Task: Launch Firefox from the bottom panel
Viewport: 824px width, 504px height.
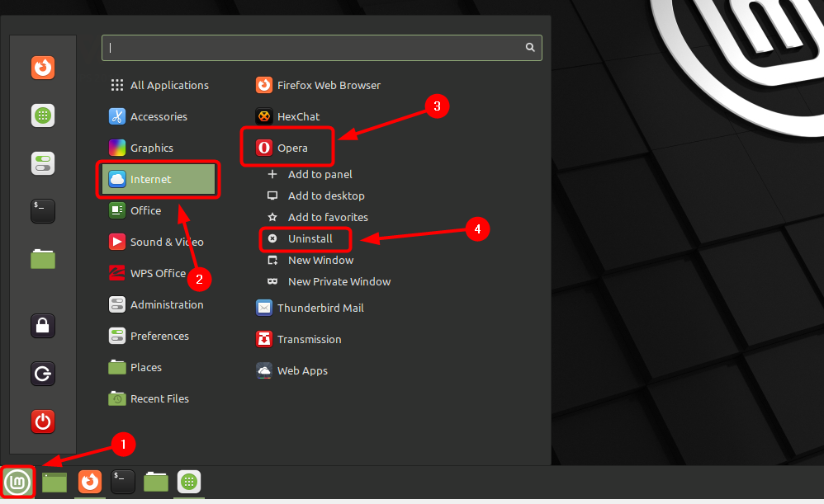Action: (x=90, y=482)
